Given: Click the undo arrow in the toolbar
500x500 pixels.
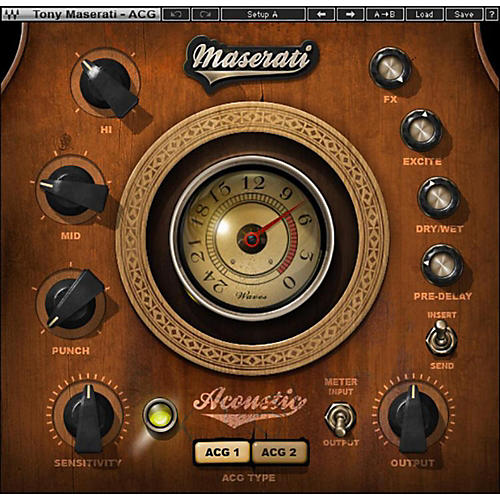Looking at the screenshot, I should (176, 14).
